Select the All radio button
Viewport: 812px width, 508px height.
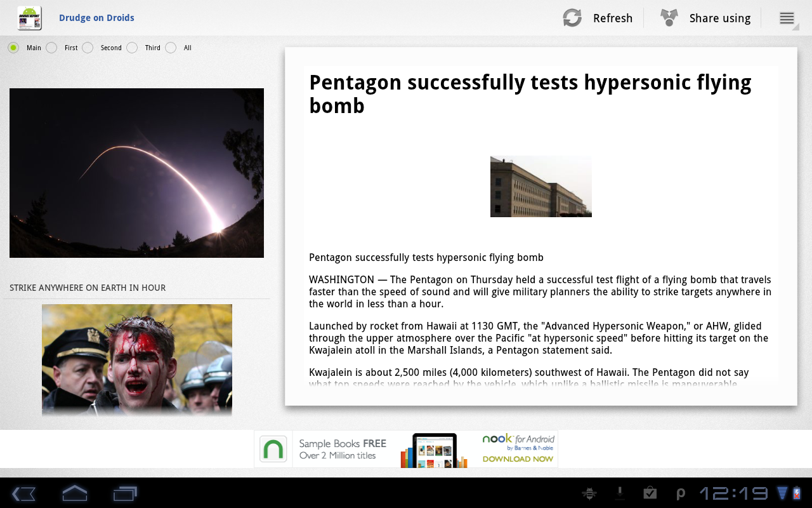(171, 48)
